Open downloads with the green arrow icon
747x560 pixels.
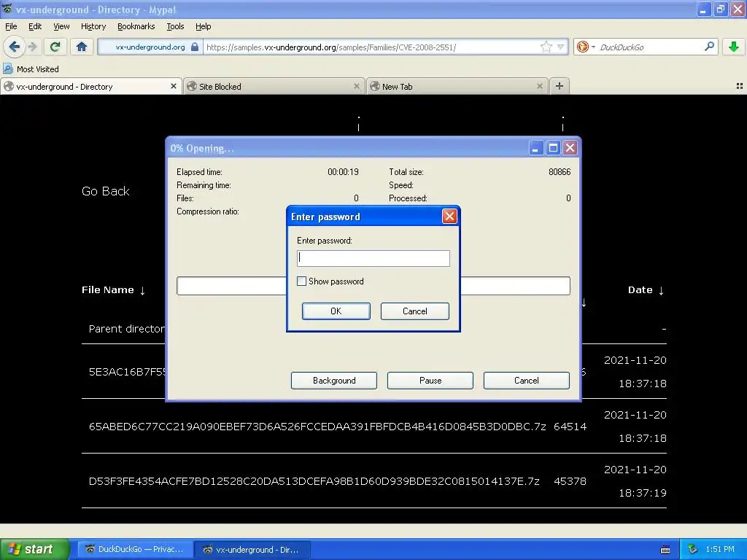[734, 47]
